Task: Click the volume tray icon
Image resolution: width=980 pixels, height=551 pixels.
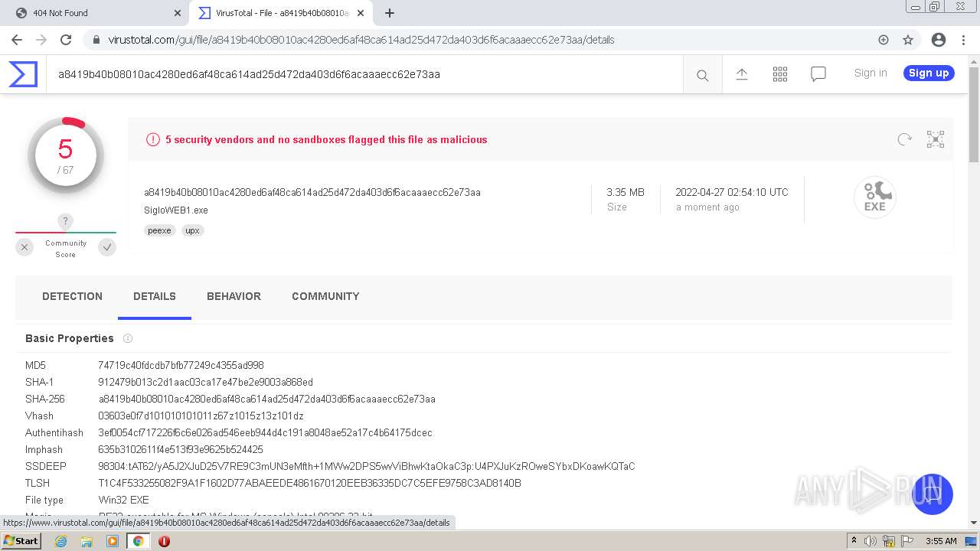Action: click(871, 541)
